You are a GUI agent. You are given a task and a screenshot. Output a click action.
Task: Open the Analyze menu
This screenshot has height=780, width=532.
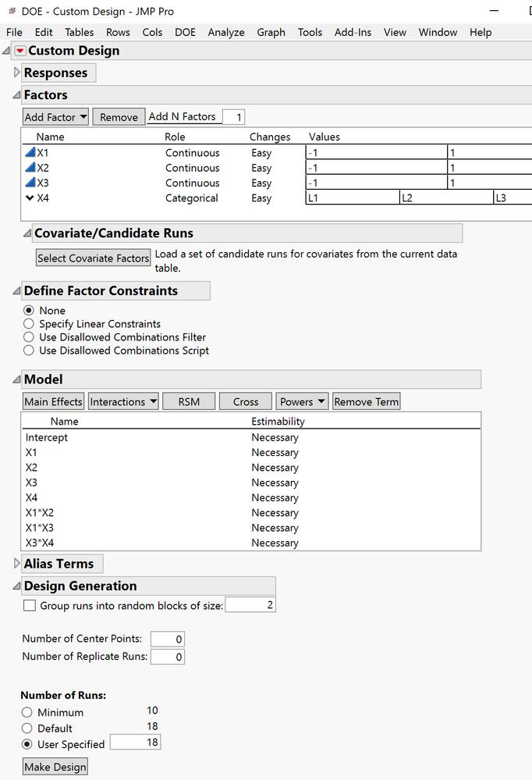[x=226, y=32]
